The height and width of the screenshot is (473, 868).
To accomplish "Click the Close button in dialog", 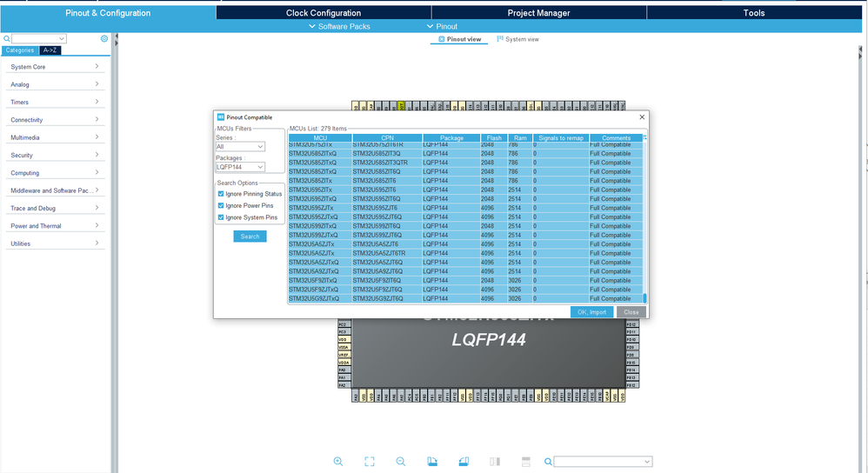I will (x=631, y=312).
